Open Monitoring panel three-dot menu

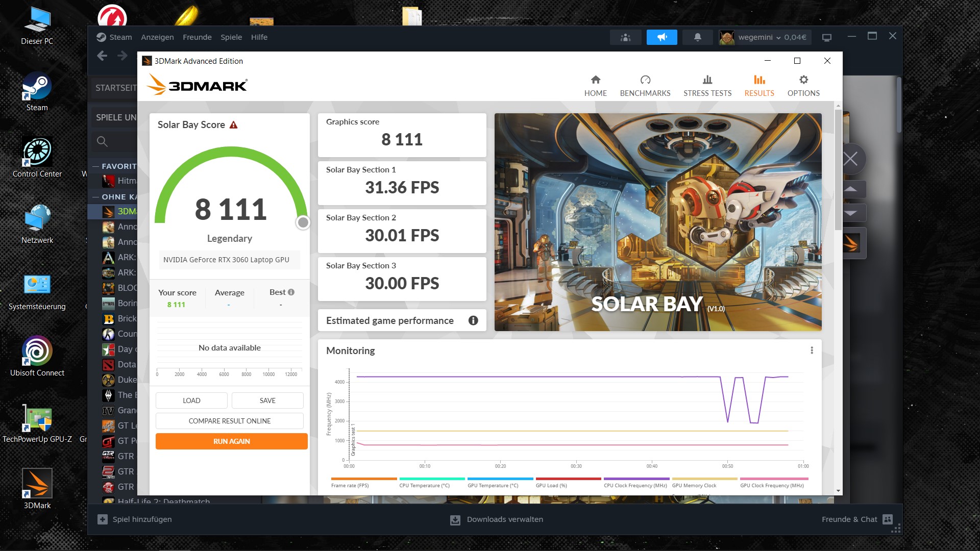point(812,350)
